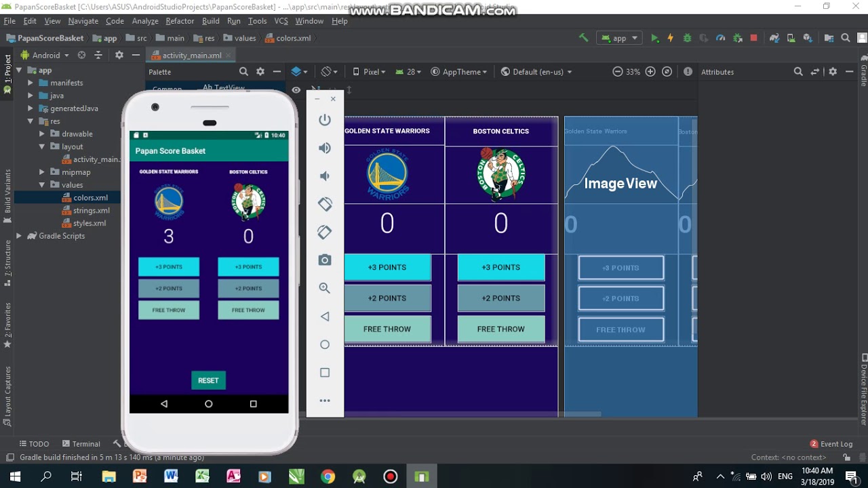Open the Profile app gauge icon
This screenshot has height=488, width=868.
click(x=720, y=38)
